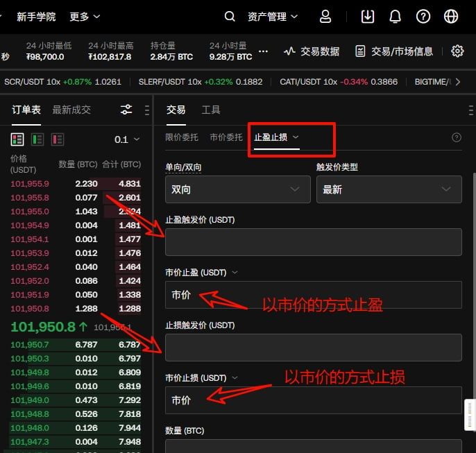Open 交易数据 trading data link

(x=312, y=51)
